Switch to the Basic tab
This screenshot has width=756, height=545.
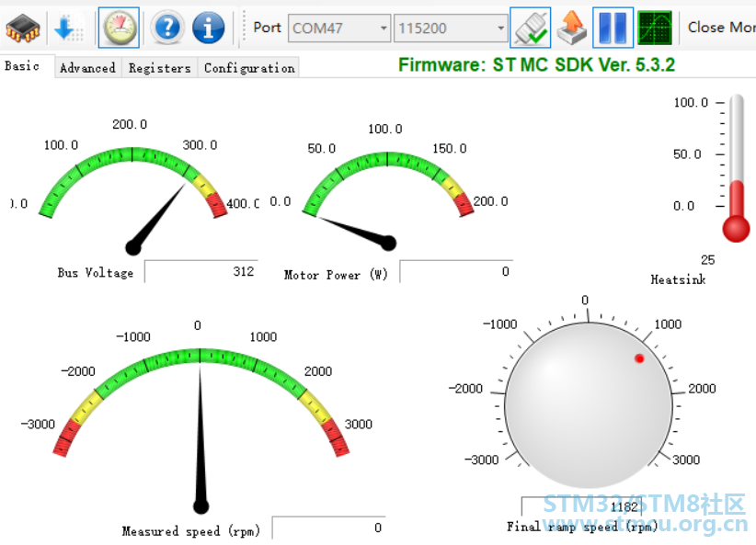point(23,66)
